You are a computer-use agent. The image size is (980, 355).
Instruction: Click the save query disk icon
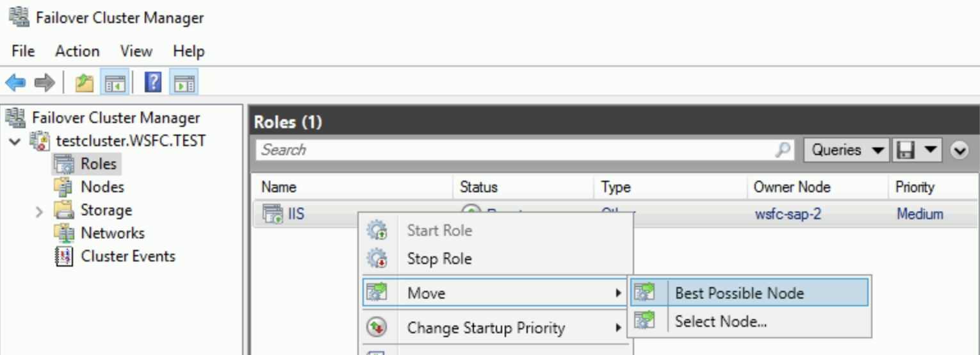(x=905, y=150)
